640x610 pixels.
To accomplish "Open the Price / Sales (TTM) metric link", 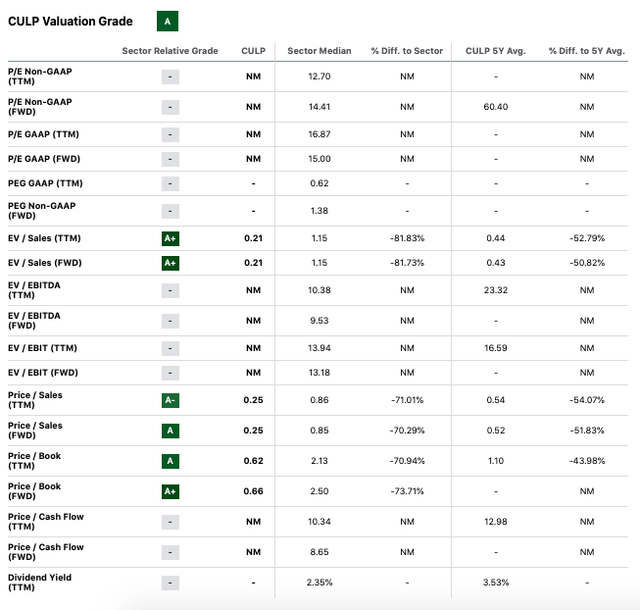I will (x=35, y=400).
